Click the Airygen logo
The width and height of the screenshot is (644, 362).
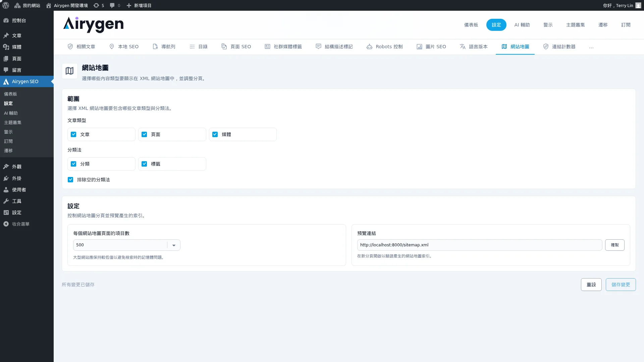93,25
